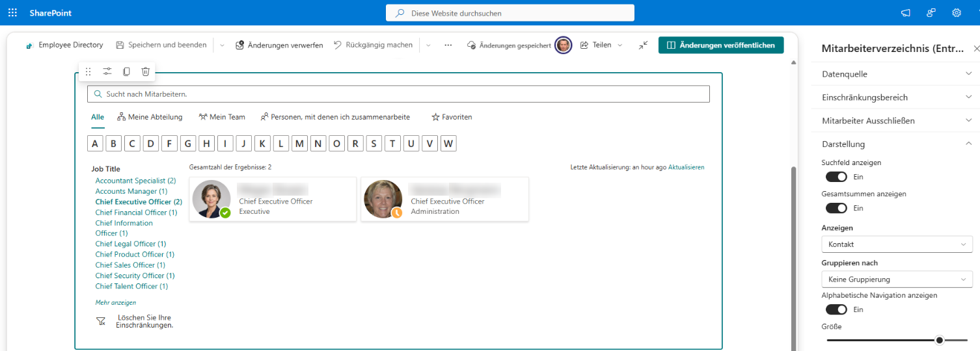Screen dimensions: 980x351
Task: Filter by Chief Financial Officer (1)
Action: coord(136,213)
